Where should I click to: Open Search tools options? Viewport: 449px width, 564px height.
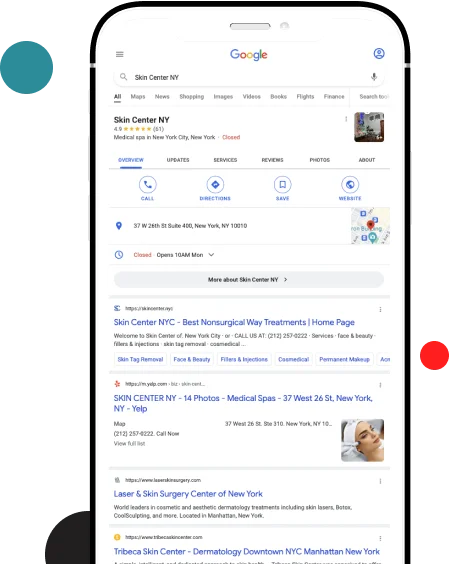(x=374, y=96)
